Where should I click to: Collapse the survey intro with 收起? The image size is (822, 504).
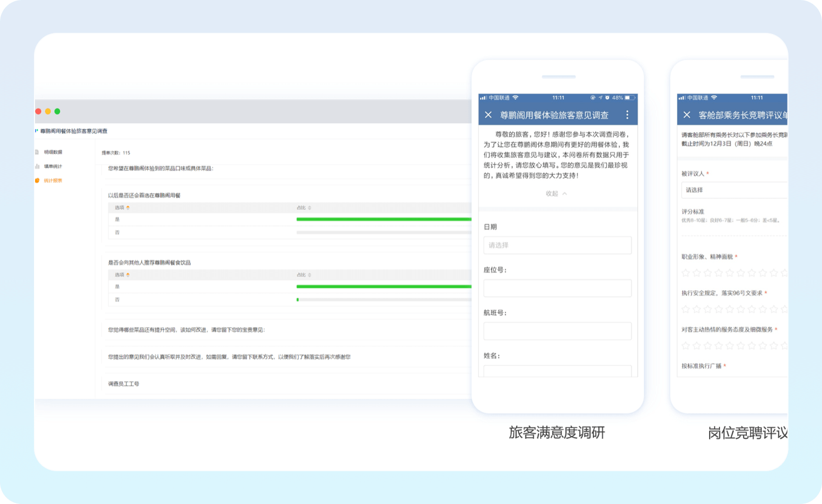(x=556, y=194)
